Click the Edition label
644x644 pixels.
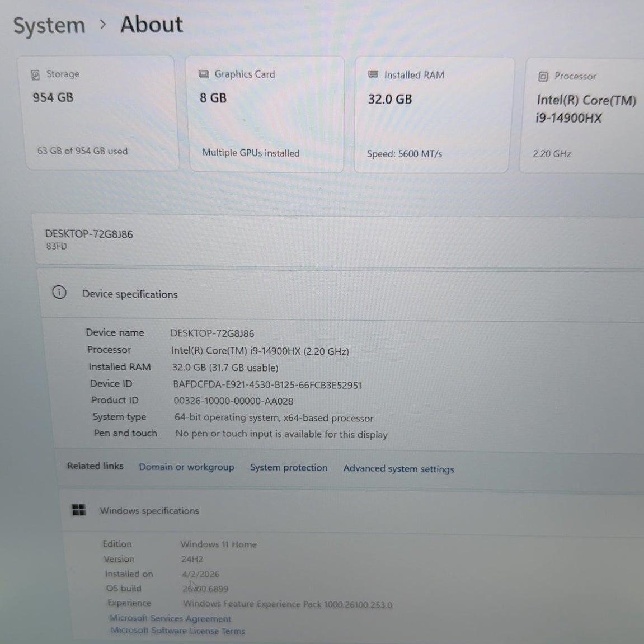point(117,544)
